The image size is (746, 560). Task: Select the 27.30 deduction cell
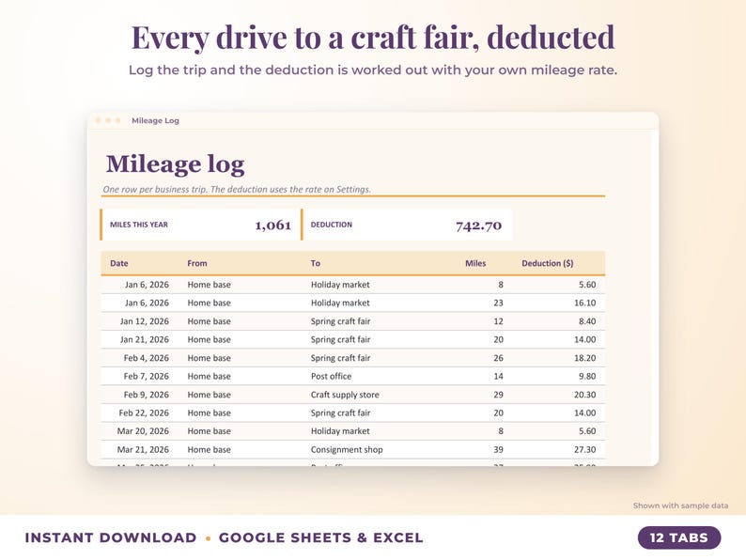(584, 450)
